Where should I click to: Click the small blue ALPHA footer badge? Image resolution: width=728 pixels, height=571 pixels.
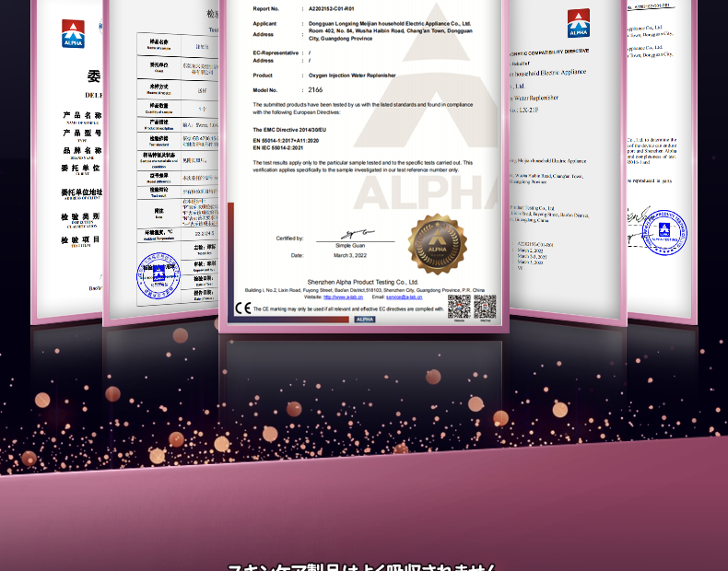tap(365, 320)
